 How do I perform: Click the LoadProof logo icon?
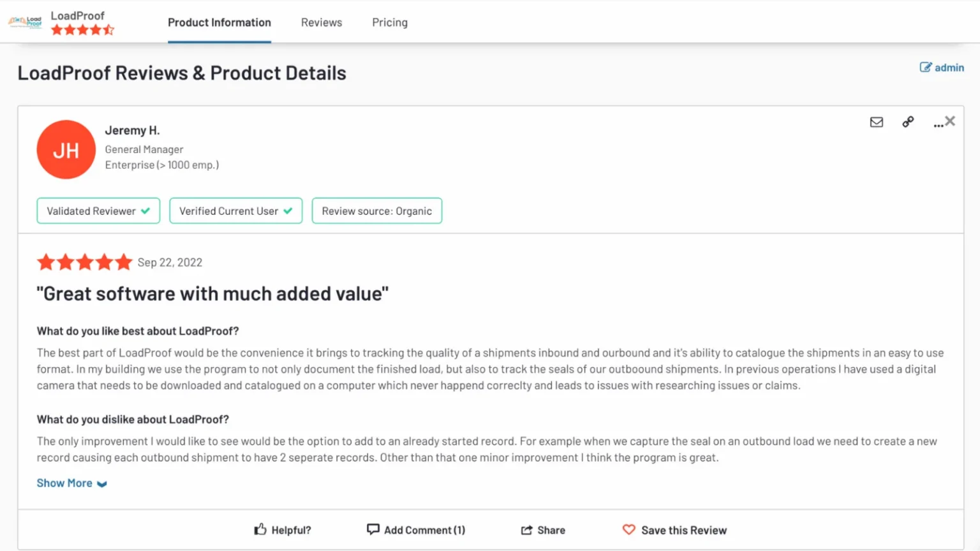pyautogui.click(x=25, y=22)
